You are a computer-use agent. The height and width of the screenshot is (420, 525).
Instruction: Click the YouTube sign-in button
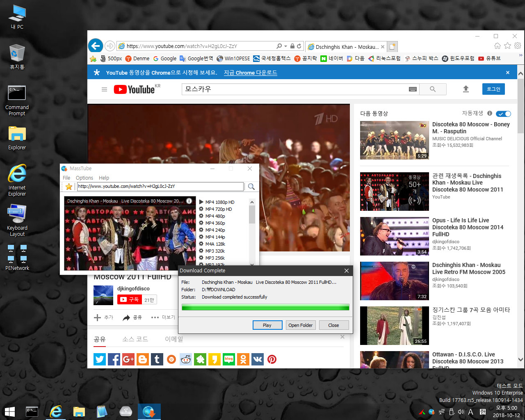[x=493, y=89]
